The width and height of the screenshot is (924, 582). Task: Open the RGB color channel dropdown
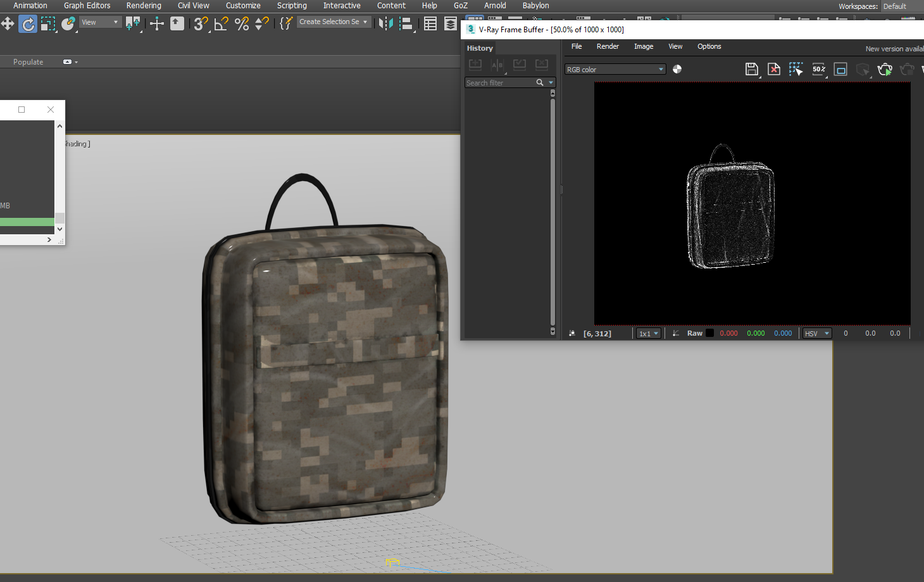615,70
